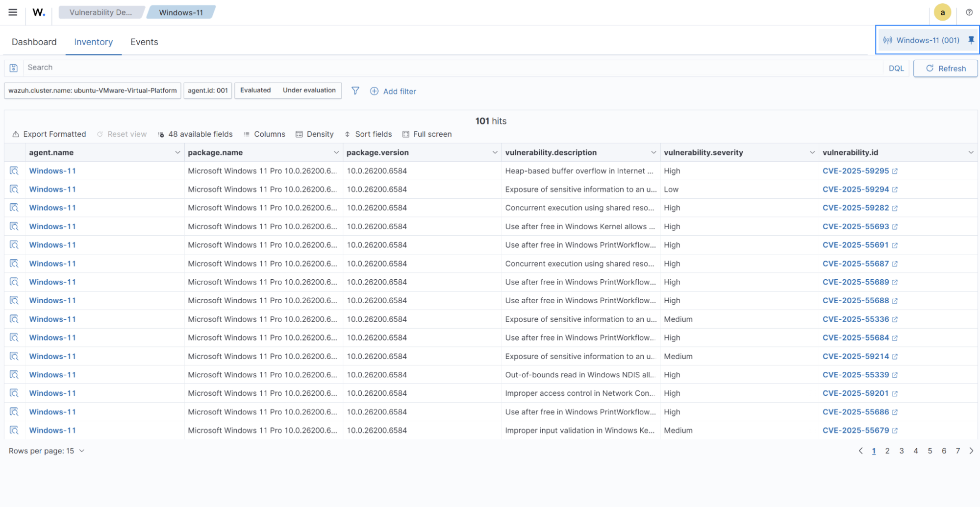Open package.name column header menu
The width and height of the screenshot is (980, 507).
[336, 152]
